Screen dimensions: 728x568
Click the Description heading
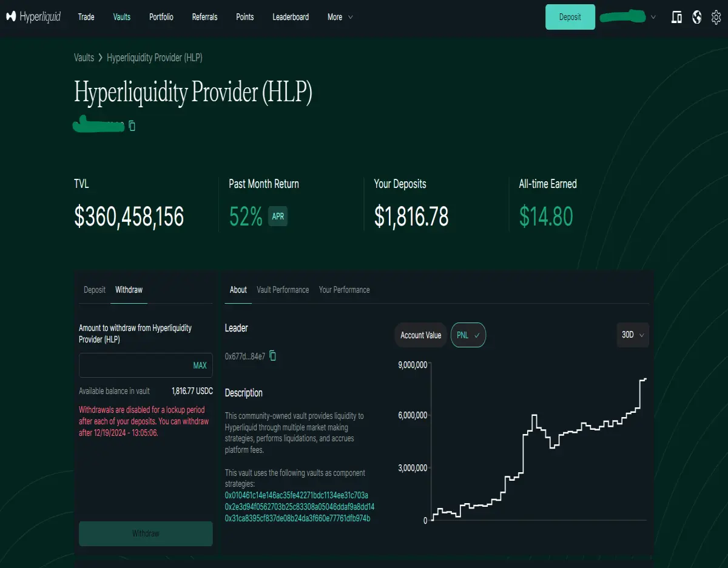[244, 393]
